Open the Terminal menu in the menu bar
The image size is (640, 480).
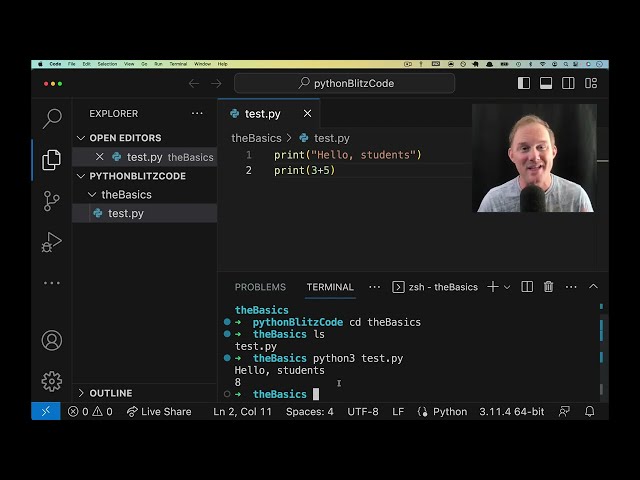tap(178, 64)
